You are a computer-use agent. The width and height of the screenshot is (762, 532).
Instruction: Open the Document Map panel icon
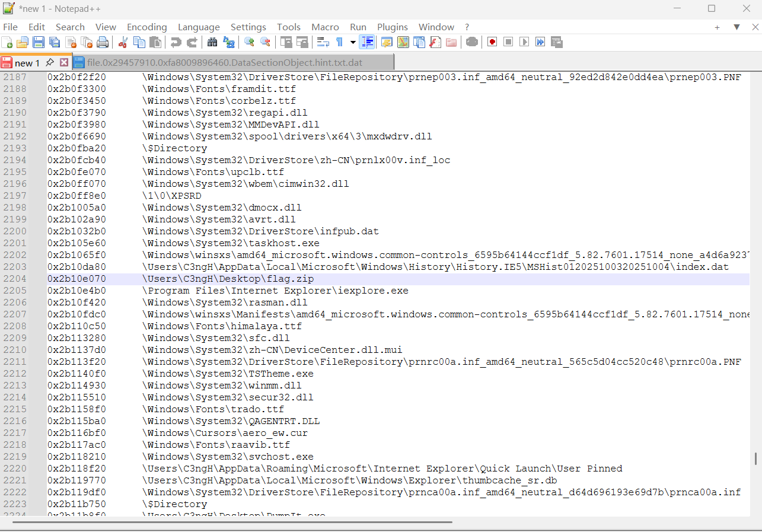coord(403,42)
